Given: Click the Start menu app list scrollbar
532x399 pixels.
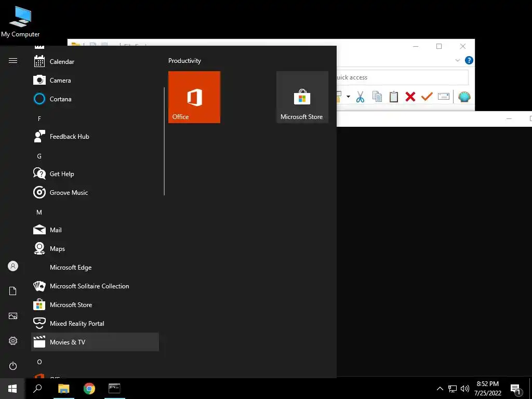Looking at the screenshot, I should [x=164, y=141].
